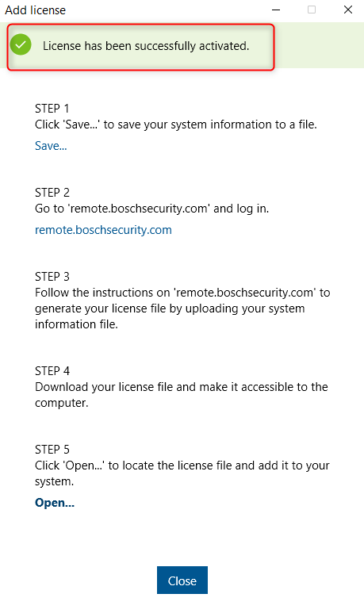
Task: Click the STEP 3 heading
Action: [52, 277]
